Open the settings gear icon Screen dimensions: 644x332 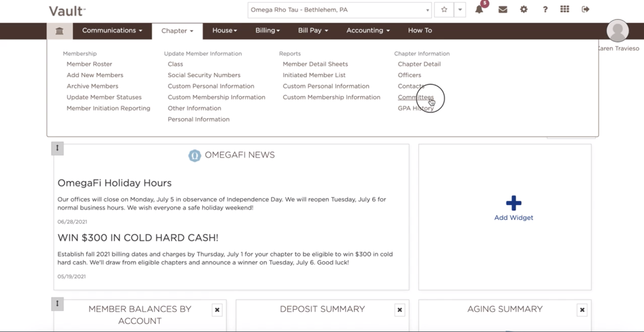point(524,9)
